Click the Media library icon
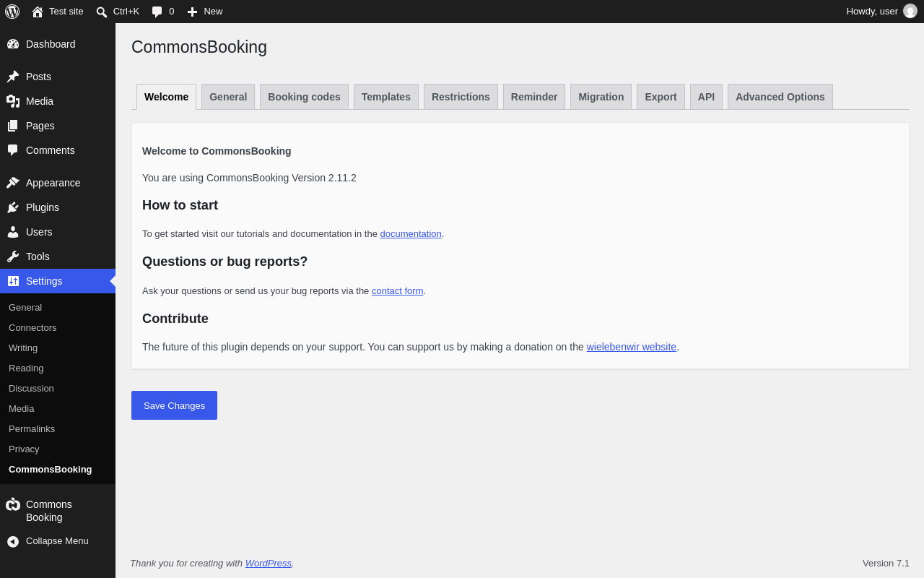This screenshot has width=924, height=578. click(x=13, y=101)
